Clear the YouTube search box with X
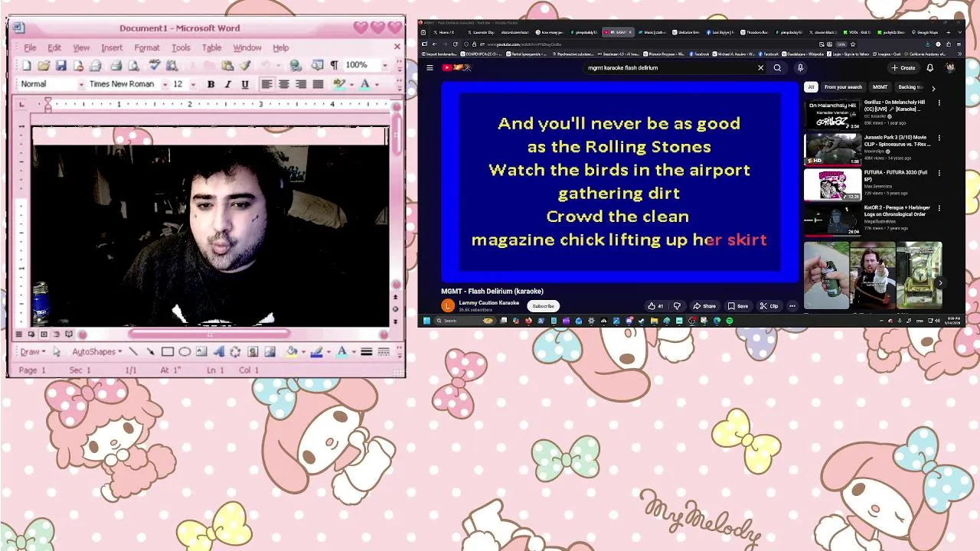Screen dimensions: 980x551 point(760,68)
